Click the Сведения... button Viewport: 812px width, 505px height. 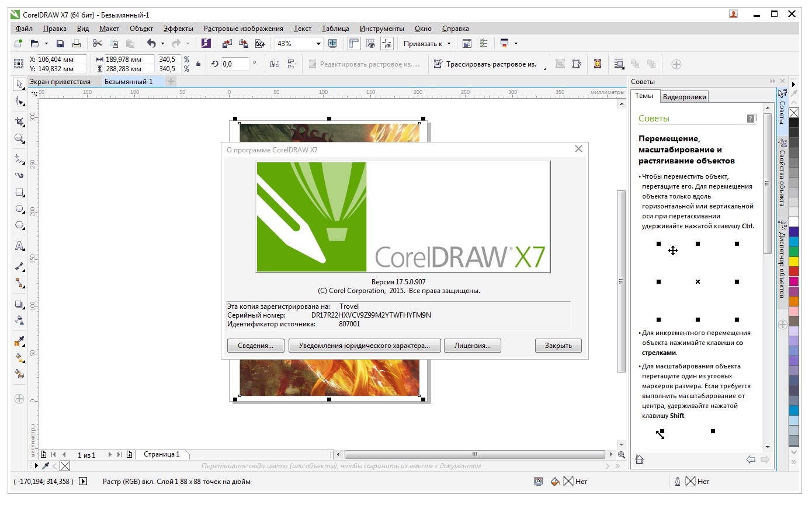(256, 346)
